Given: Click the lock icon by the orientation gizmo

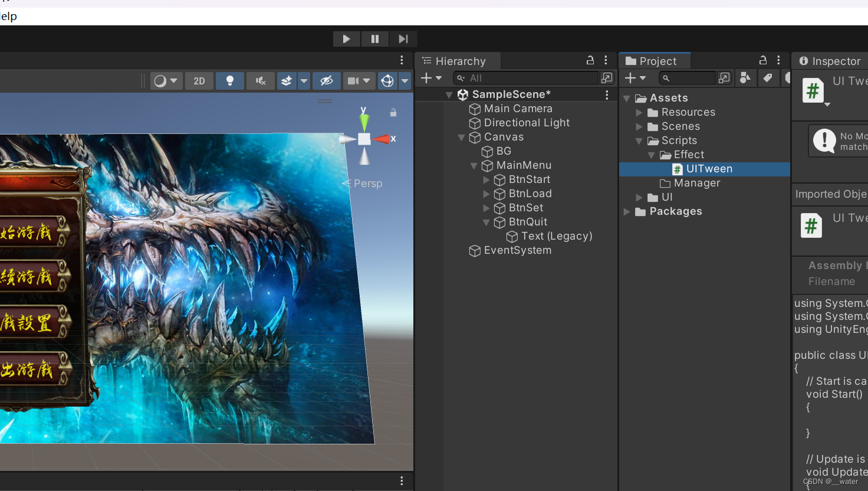Looking at the screenshot, I should (x=393, y=113).
